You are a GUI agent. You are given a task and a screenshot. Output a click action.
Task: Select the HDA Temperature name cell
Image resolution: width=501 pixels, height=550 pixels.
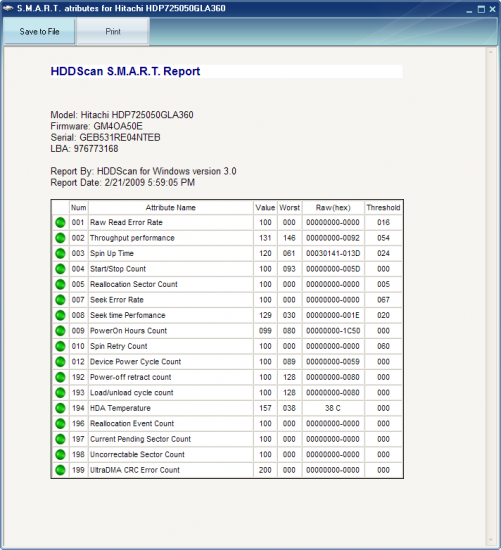point(171,408)
